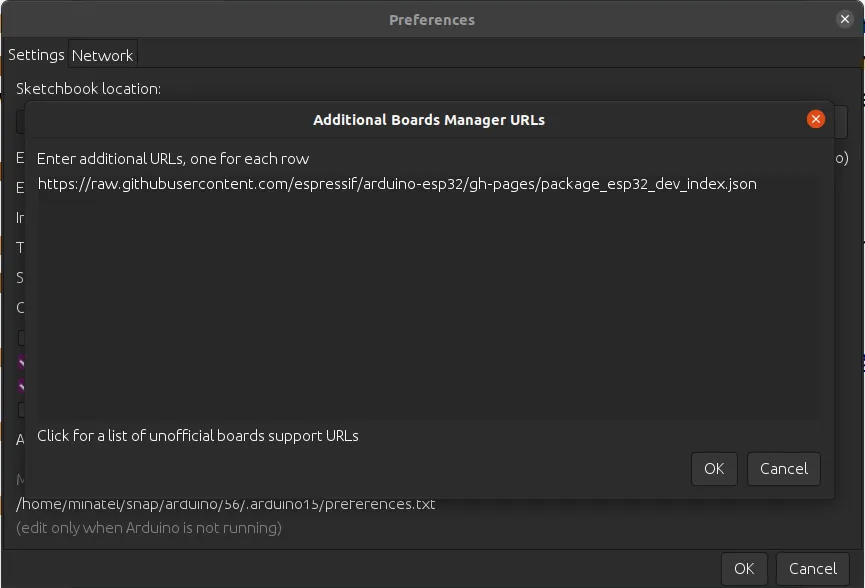This screenshot has height=588, width=865.
Task: Cancel the Additional Boards Manager URLs dialog
Action: coord(783,469)
